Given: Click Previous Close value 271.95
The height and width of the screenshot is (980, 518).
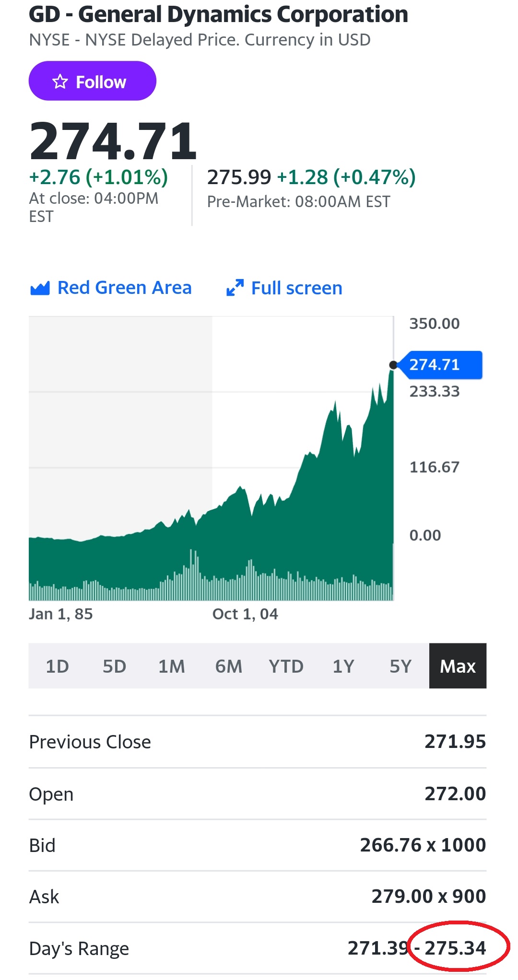Looking at the screenshot, I should coord(455,742).
